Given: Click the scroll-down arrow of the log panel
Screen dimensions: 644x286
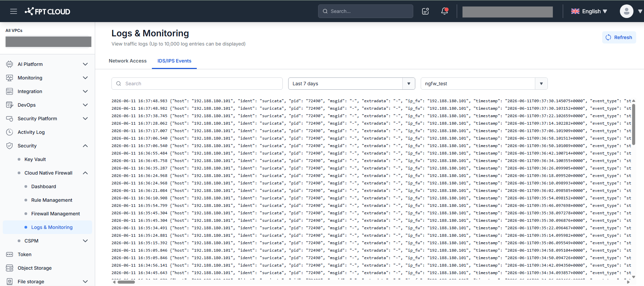Looking at the screenshot, I should pyautogui.click(x=633, y=277).
